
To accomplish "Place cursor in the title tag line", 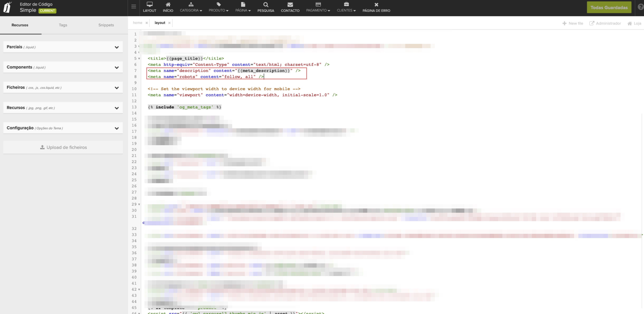I will tap(186, 59).
